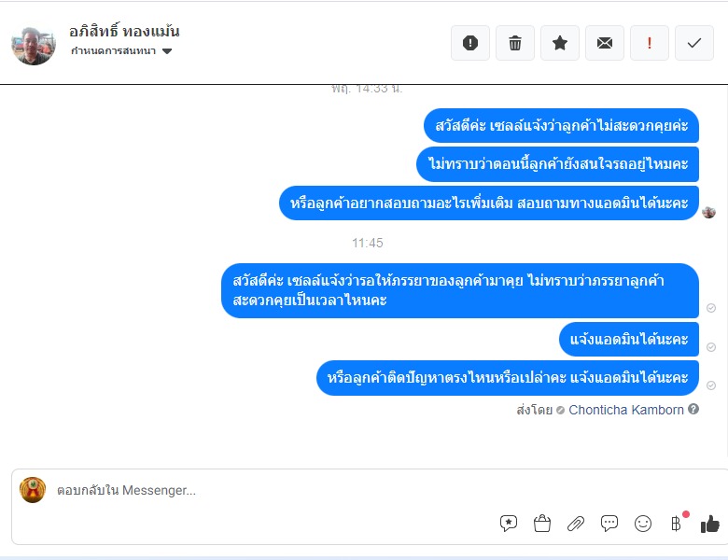Open saved replies speech bubble star icon
Image resolution: width=728 pixels, height=560 pixels.
click(509, 524)
